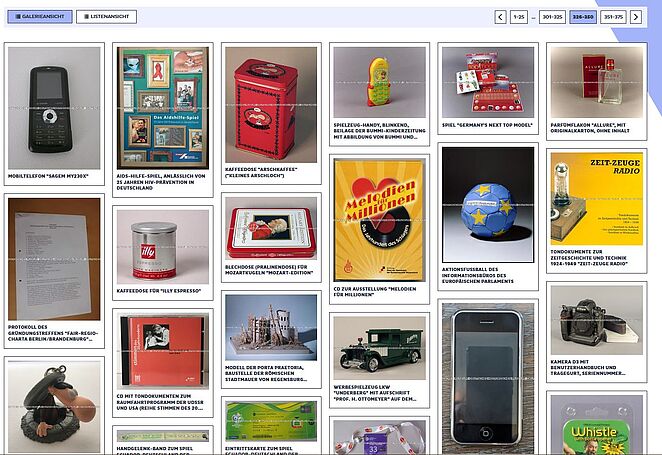Click caption Parfümflakon "Allure"
This screenshot has height=455, width=662.
pyautogui.click(x=590, y=128)
